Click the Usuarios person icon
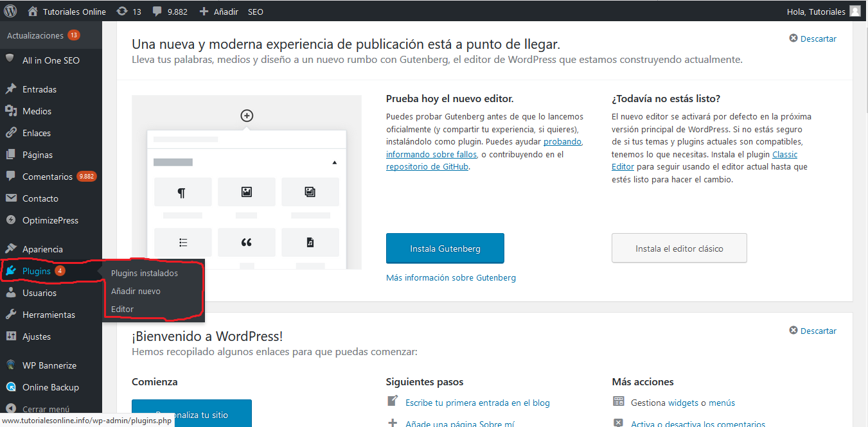Screen dimensions: 868x427 click(11, 293)
